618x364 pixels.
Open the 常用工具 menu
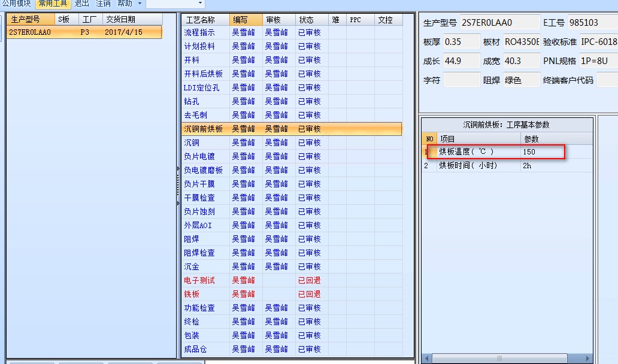coord(53,4)
